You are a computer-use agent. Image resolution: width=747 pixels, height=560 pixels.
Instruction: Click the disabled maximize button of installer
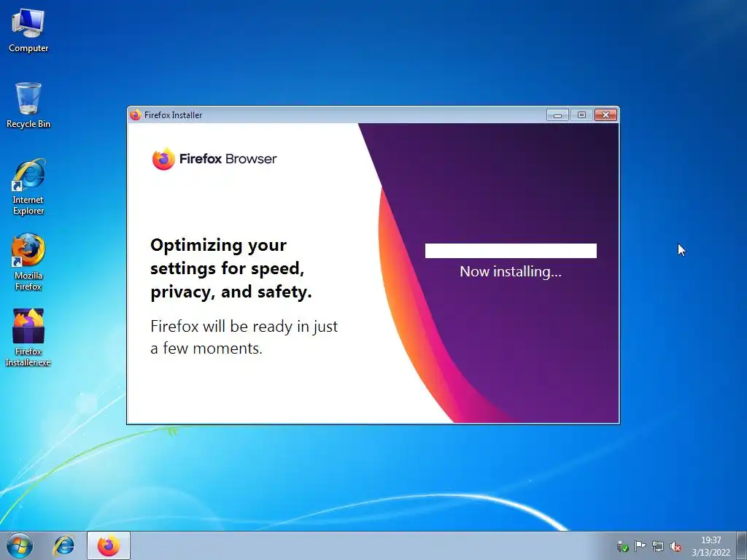[581, 114]
